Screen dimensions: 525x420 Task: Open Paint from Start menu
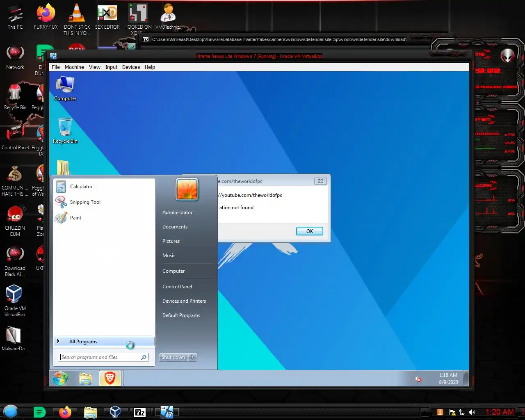tap(104, 218)
